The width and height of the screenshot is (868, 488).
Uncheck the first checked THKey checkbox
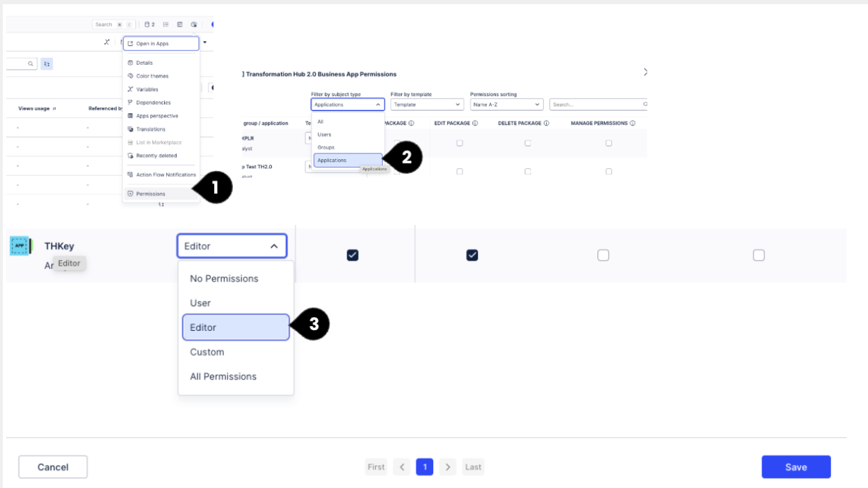[353, 255]
